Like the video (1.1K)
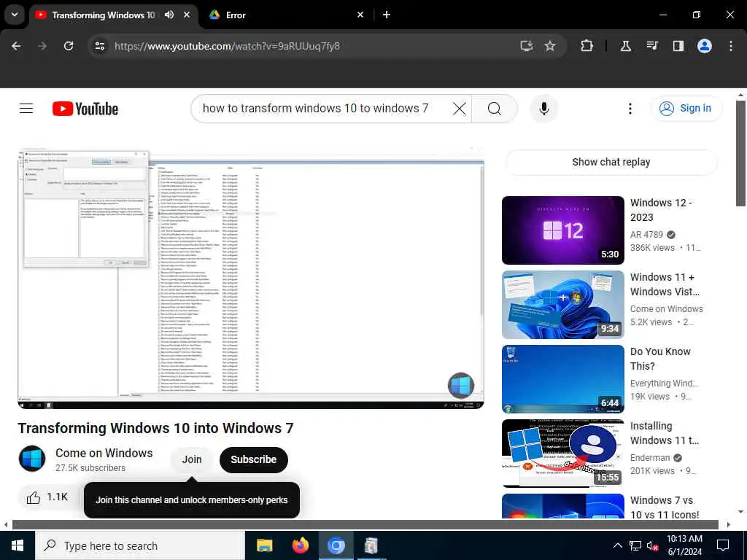The image size is (747, 560). pos(47,497)
